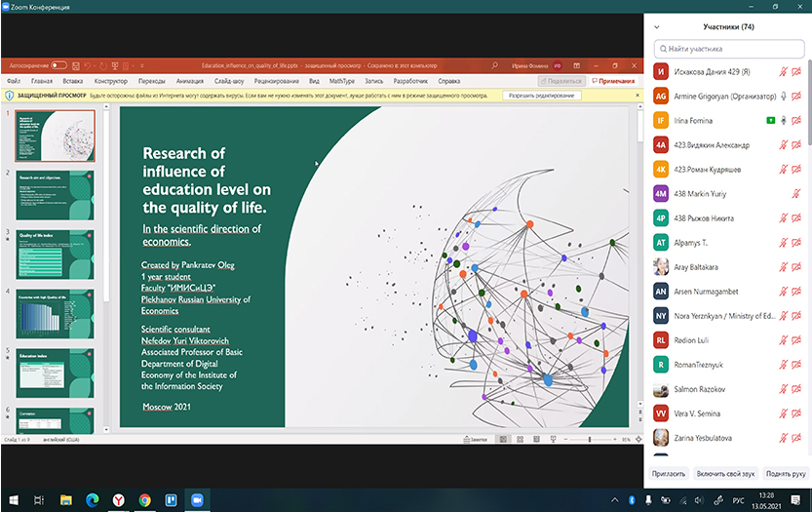Toggle the Автосохранение switch
Screen dimensions: 812x512
[x=58, y=64]
